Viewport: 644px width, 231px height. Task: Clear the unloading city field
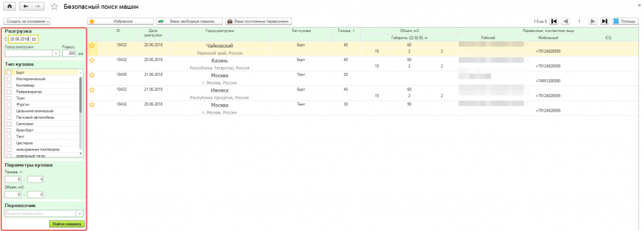[x=56, y=53]
